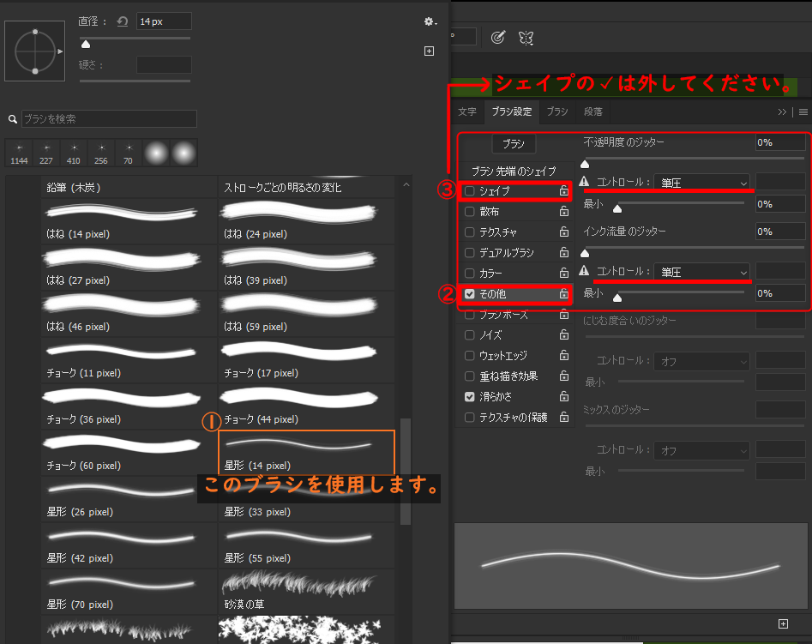Click the brush diameter slider handle
This screenshot has width=812, height=644.
pos(85,45)
